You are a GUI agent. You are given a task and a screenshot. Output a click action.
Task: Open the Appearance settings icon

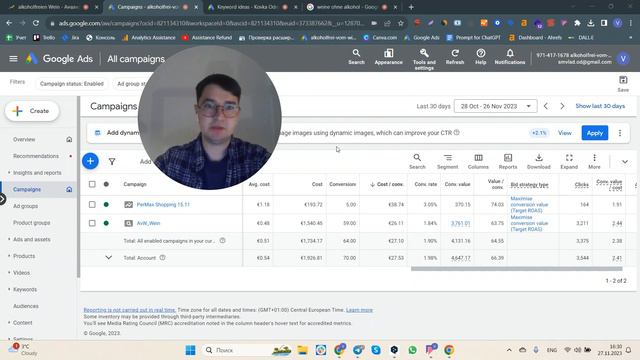[389, 57]
